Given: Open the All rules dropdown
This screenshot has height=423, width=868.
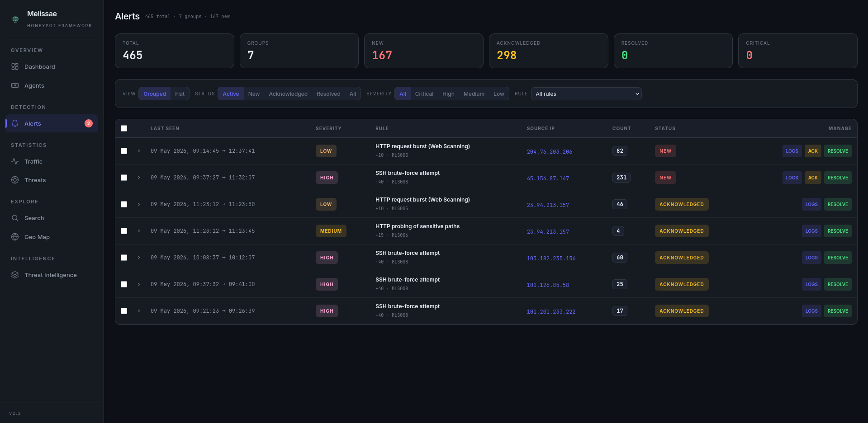Looking at the screenshot, I should click(586, 94).
